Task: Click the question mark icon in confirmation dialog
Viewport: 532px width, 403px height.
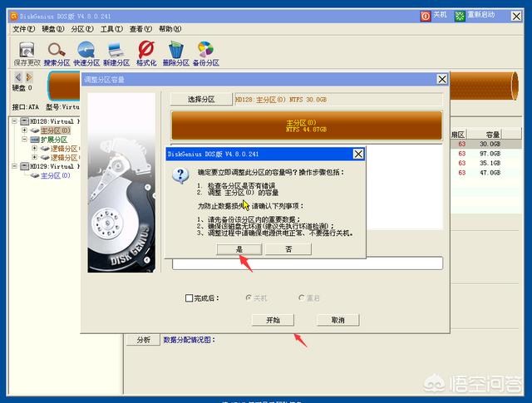Action: (181, 175)
